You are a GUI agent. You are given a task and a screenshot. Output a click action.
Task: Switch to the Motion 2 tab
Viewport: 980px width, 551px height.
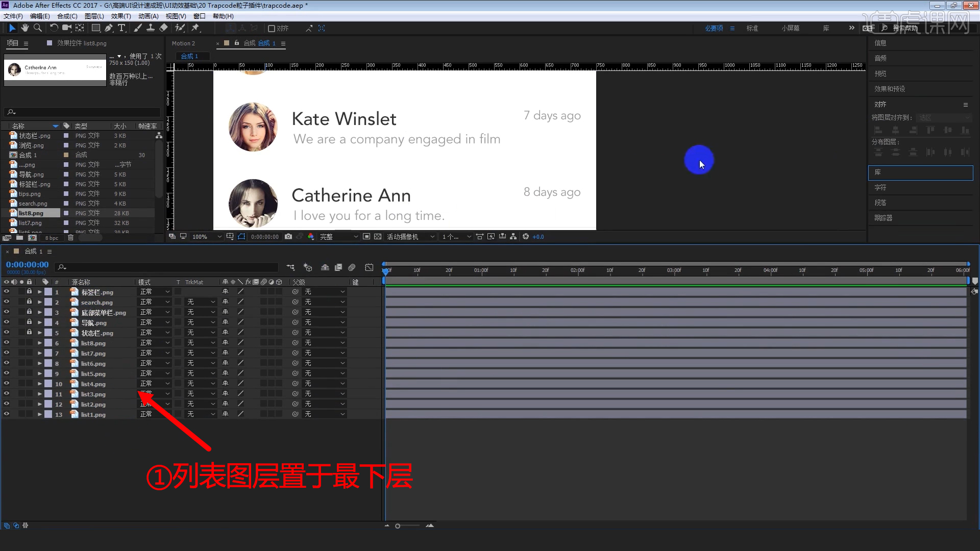(184, 43)
